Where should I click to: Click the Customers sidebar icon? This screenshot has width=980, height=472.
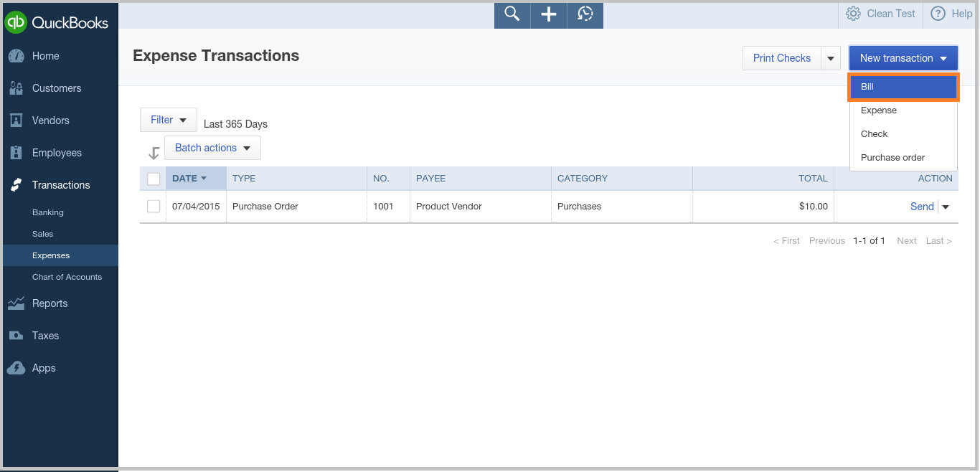click(x=17, y=88)
